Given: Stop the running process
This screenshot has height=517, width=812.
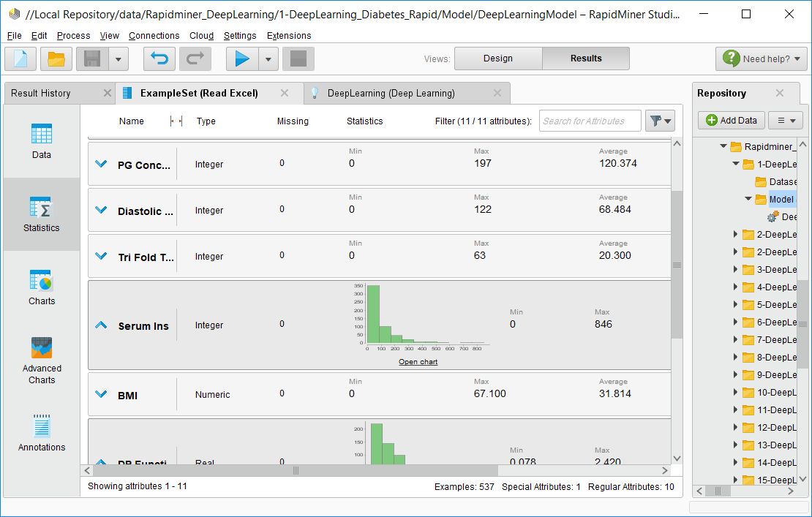Looking at the screenshot, I should click(x=298, y=59).
